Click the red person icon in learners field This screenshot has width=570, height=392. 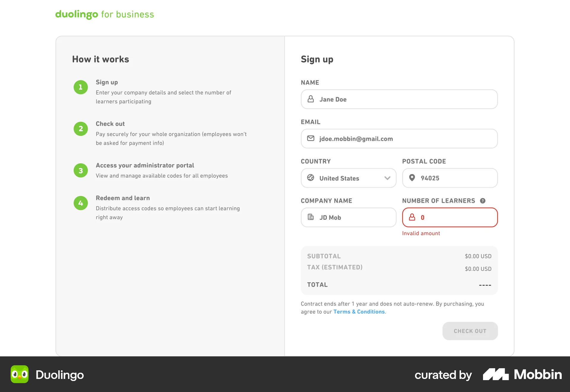pyautogui.click(x=412, y=217)
